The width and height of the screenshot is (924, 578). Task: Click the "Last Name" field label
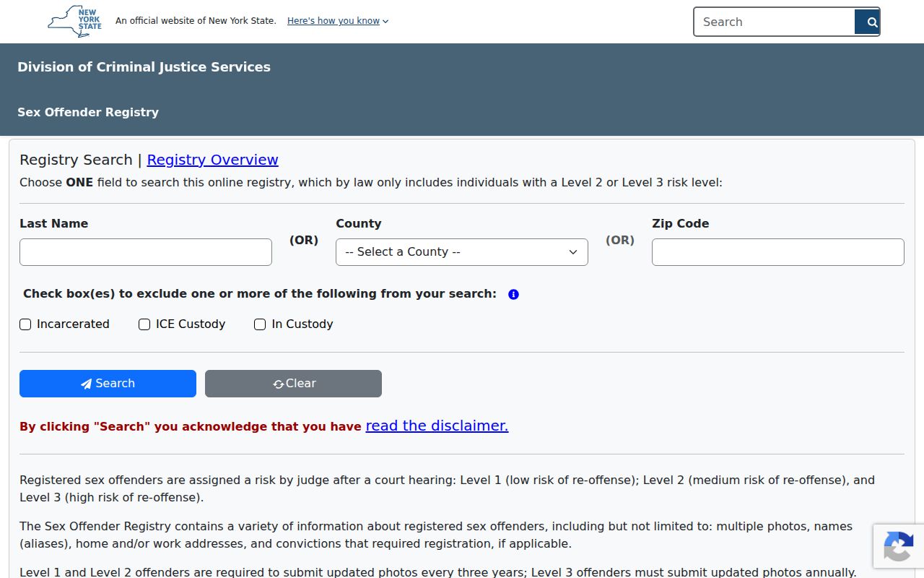pos(53,224)
